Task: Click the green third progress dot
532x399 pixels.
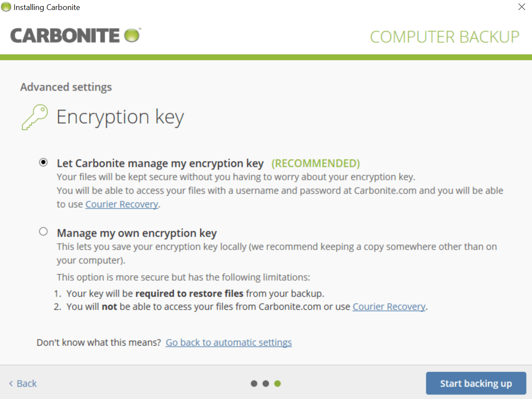Action: click(278, 383)
